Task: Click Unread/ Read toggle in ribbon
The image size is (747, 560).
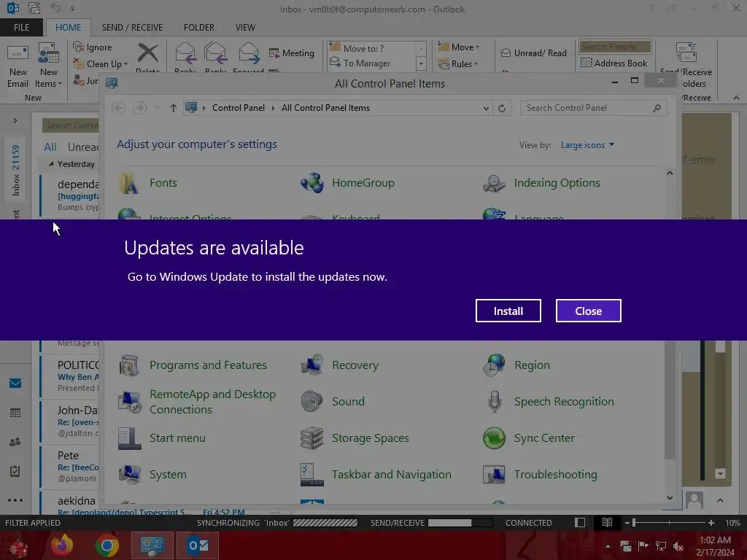Action: [533, 52]
